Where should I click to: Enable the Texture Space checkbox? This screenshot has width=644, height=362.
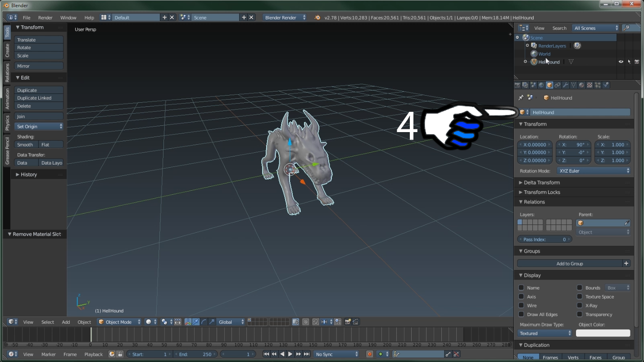pos(580,297)
